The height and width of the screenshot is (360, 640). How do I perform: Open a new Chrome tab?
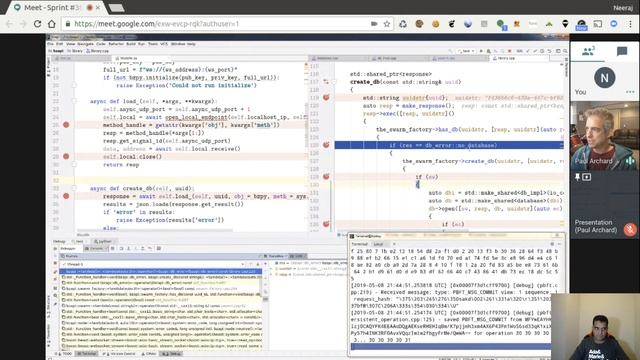coord(116,8)
